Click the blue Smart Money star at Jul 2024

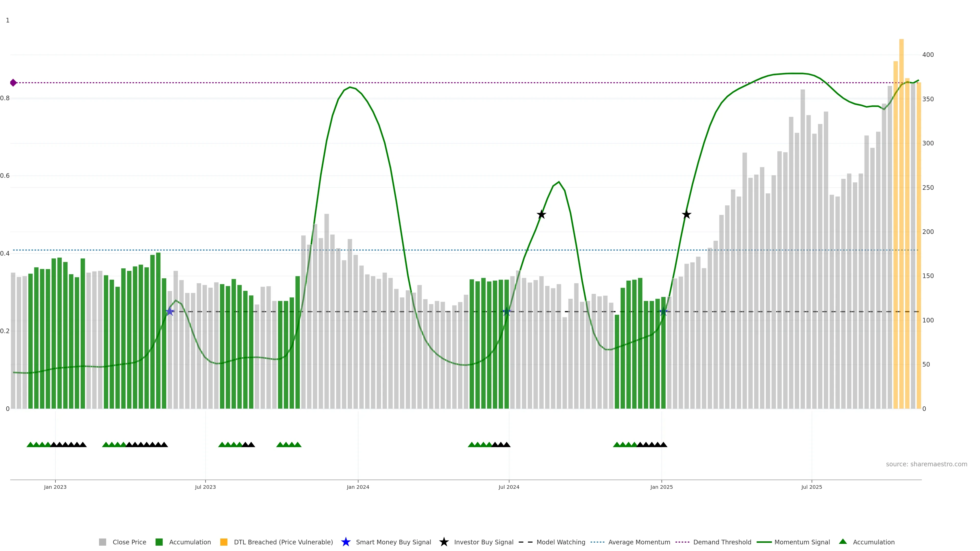[x=507, y=312]
